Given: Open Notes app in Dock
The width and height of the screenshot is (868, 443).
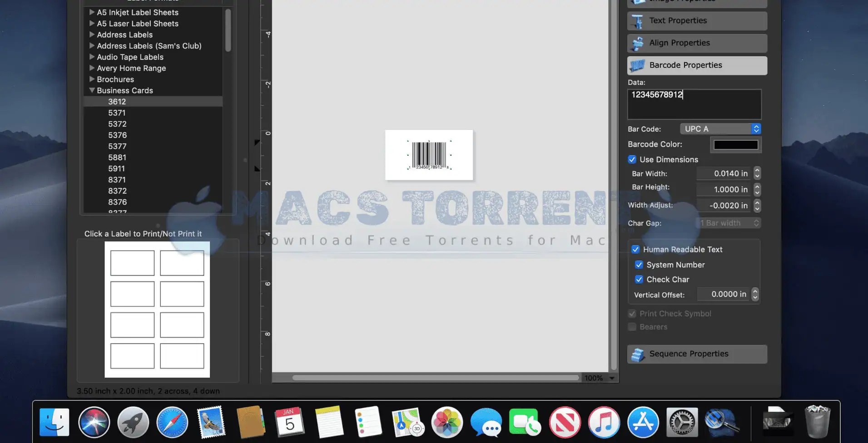Looking at the screenshot, I should [329, 422].
